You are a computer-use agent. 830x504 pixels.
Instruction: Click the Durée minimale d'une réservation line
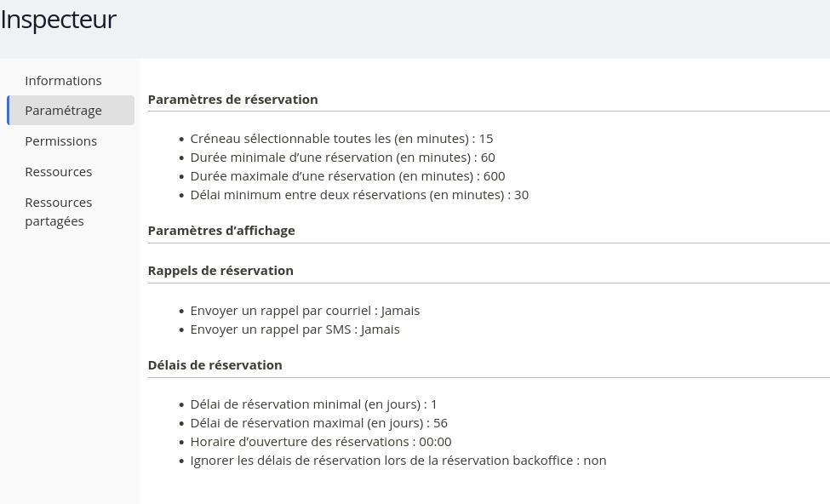click(342, 157)
